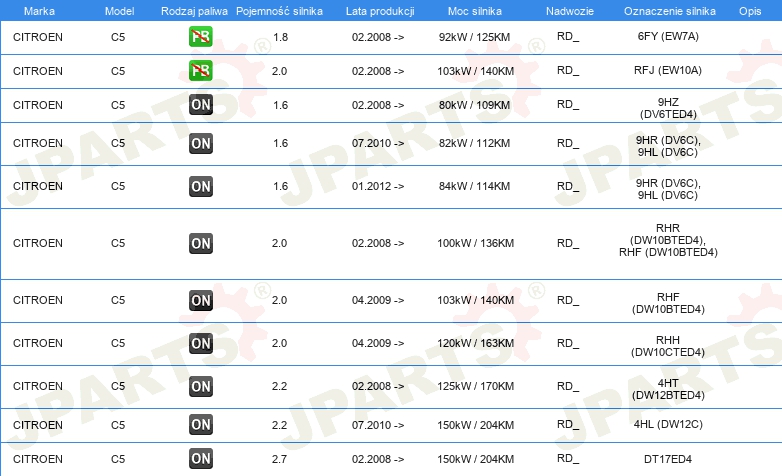Click the ON diesel icon in the 125kW / 170KM row
The height and width of the screenshot is (476, 782).
click(x=201, y=386)
